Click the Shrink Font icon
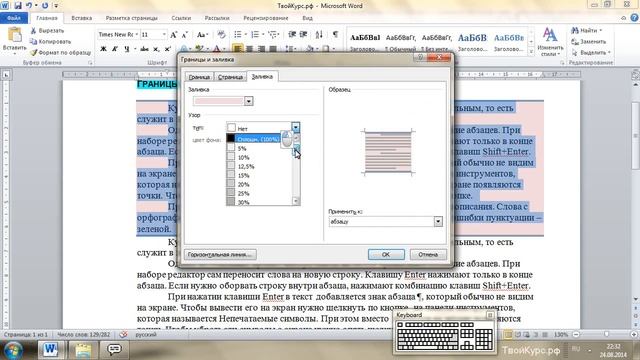This screenshot has width=640, height=360. [x=184, y=35]
